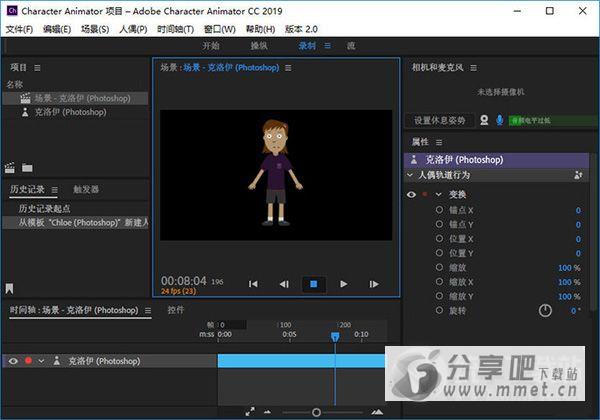Open the 帮助(H) menu
The image size is (600, 420).
click(261, 29)
